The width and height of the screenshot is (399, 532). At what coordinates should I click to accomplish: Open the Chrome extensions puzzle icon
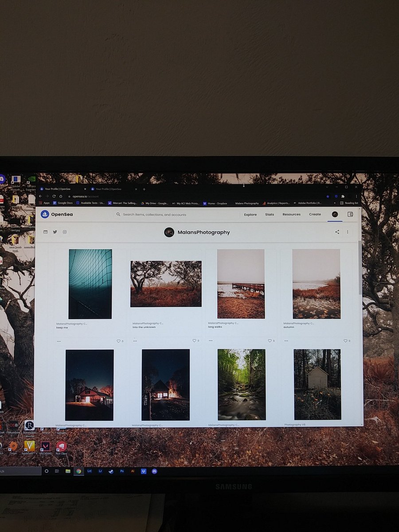[x=343, y=196]
